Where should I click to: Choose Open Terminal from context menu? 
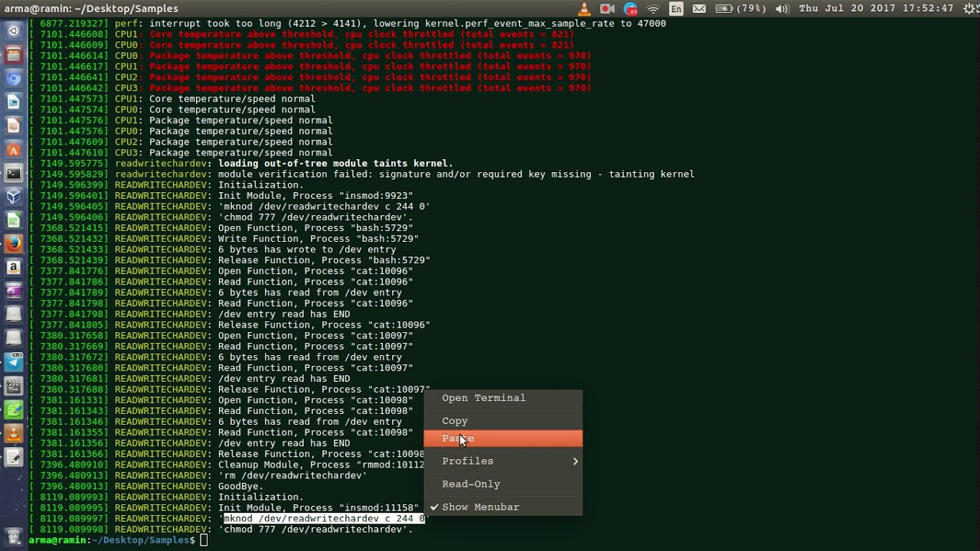(503, 398)
